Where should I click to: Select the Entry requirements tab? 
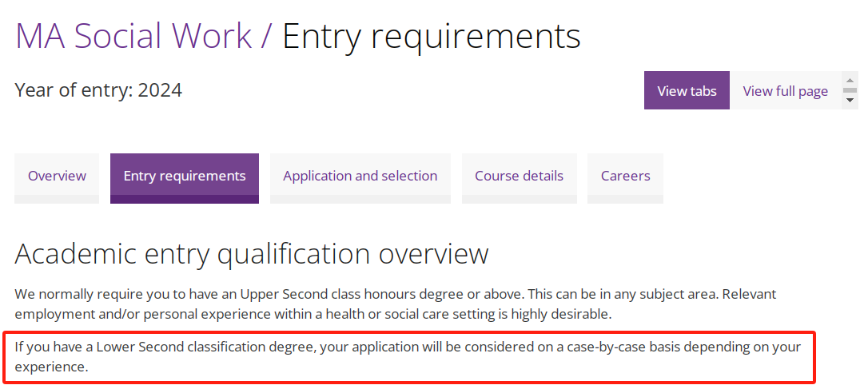coord(185,176)
